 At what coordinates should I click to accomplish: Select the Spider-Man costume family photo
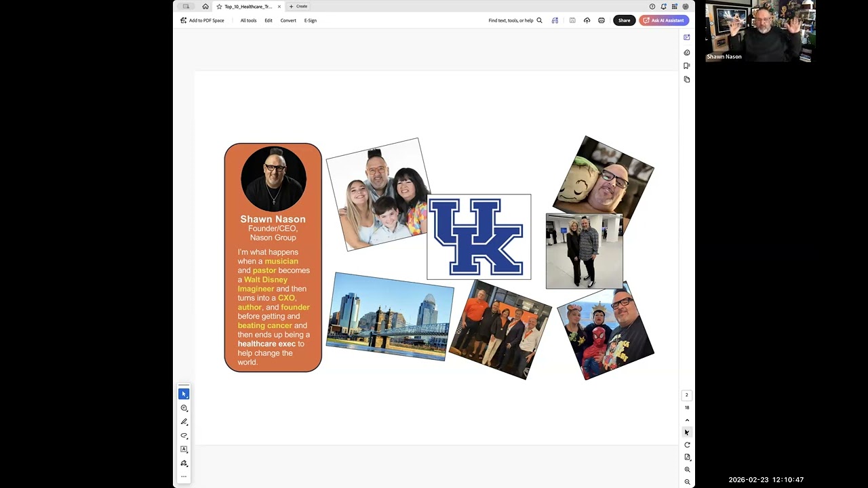coord(606,331)
